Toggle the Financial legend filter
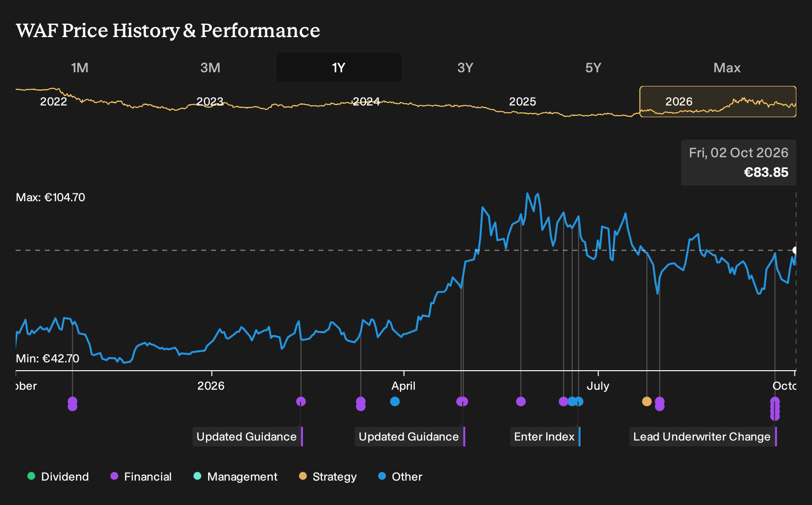Image resolution: width=812 pixels, height=505 pixels. 141,477
